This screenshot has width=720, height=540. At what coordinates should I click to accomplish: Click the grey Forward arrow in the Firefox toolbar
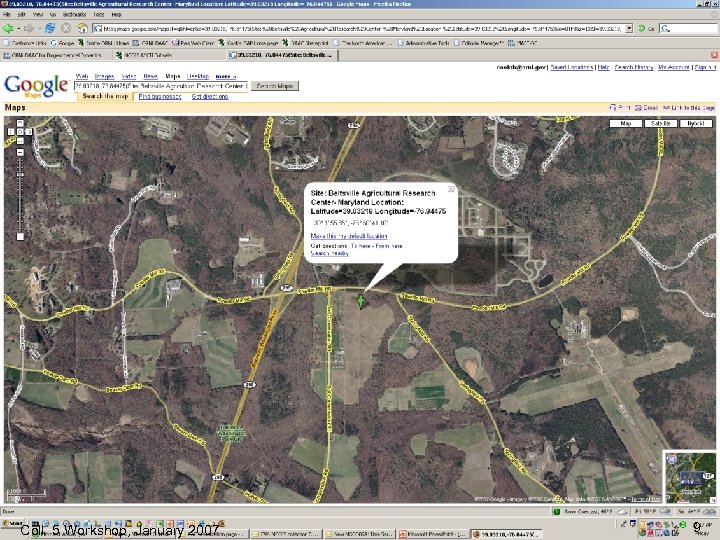[28, 28]
